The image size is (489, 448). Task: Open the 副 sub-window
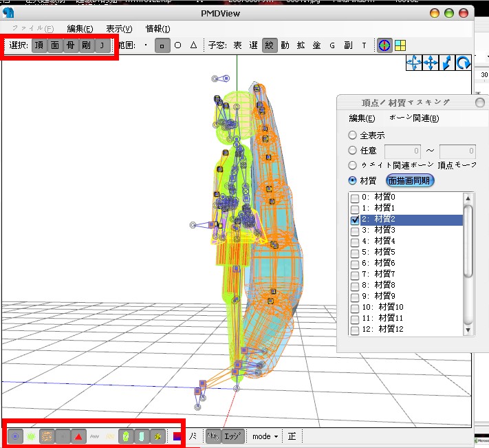[348, 45]
